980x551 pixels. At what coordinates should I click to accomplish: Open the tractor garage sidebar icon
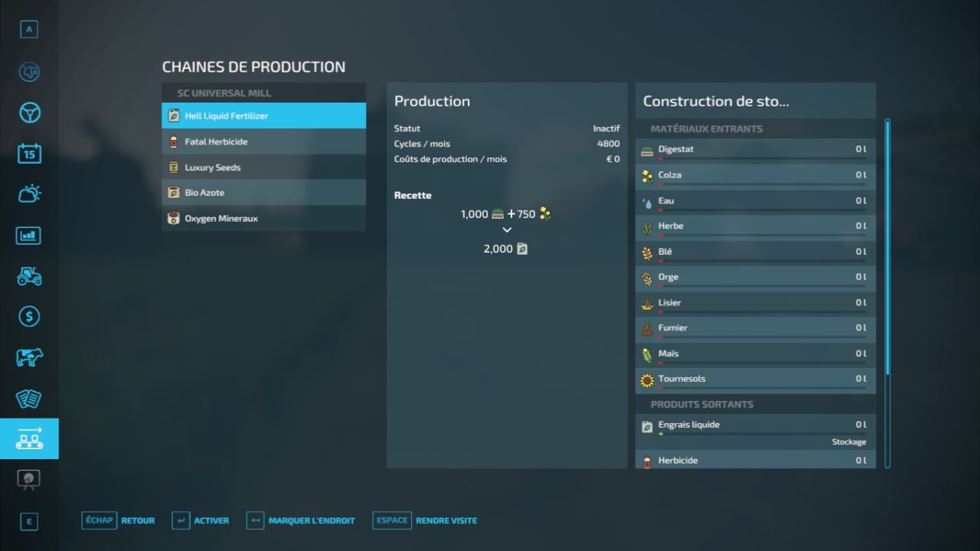[x=29, y=275]
